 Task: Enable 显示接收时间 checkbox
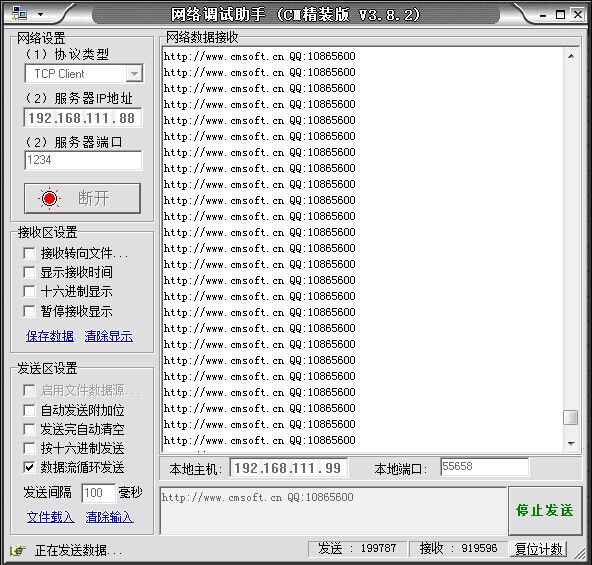[29, 272]
